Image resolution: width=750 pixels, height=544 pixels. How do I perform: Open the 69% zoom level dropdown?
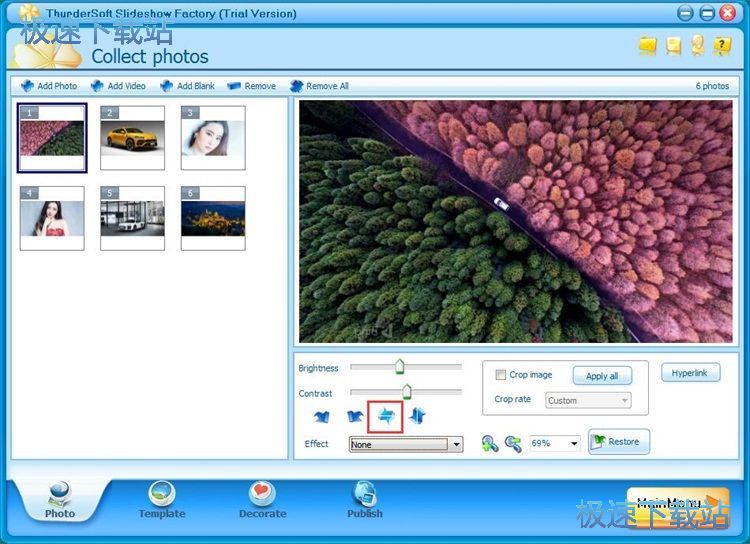click(x=574, y=443)
